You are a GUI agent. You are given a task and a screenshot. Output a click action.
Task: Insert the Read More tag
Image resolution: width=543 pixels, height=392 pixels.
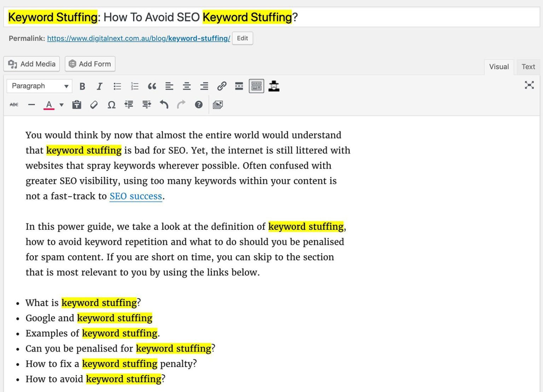point(239,86)
